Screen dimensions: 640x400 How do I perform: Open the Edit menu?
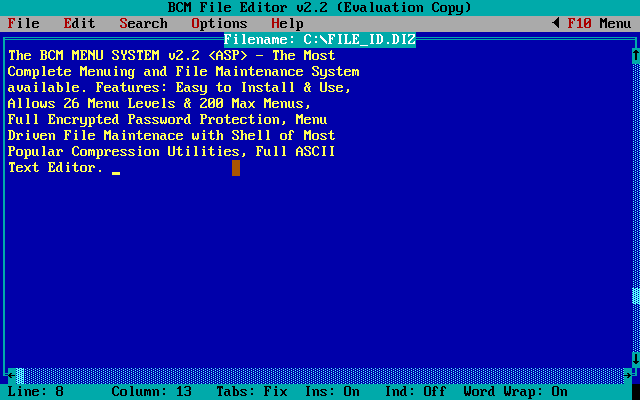(79, 23)
